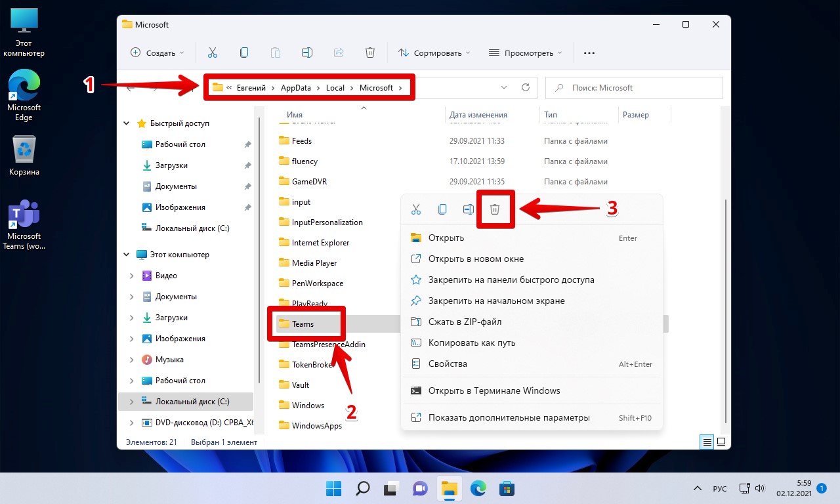Choose Сжать в ZIP-файл
Screen dimensions: 840x504
[532, 322]
